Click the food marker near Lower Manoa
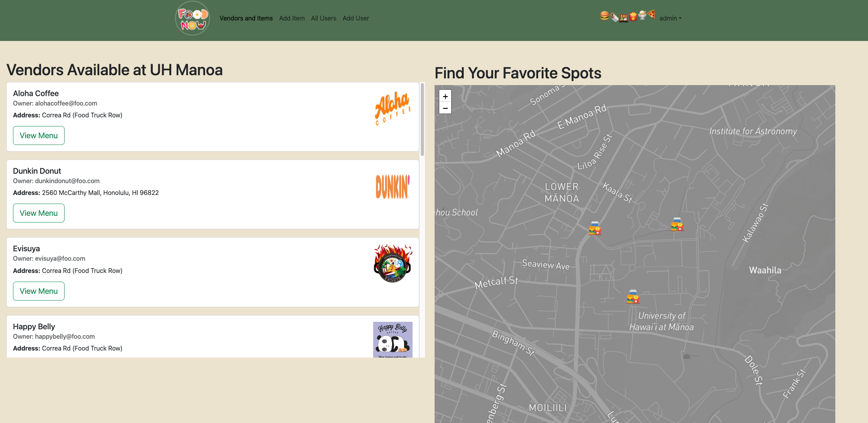Image resolution: width=868 pixels, height=423 pixels. pyautogui.click(x=595, y=228)
